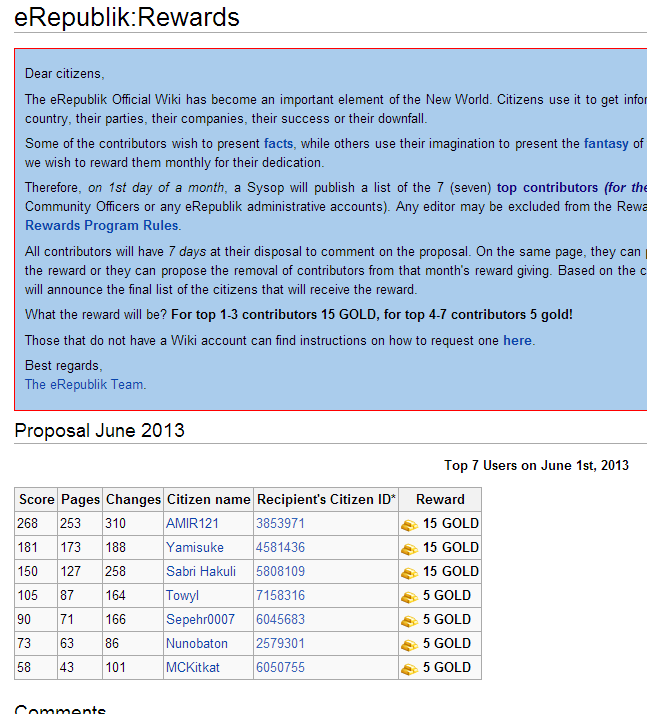Viewport: 647px width, 714px height.
Task: Click changes value 101
Action: [115, 668]
